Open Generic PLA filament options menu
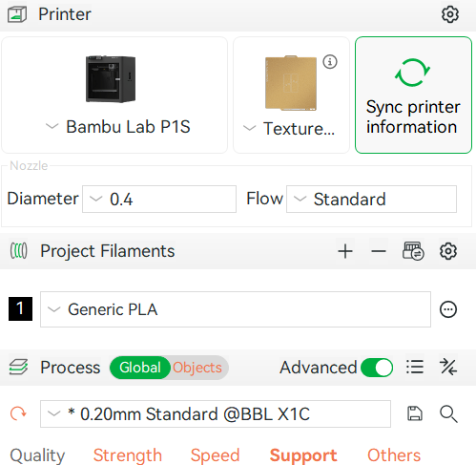476x465 pixels. click(448, 309)
